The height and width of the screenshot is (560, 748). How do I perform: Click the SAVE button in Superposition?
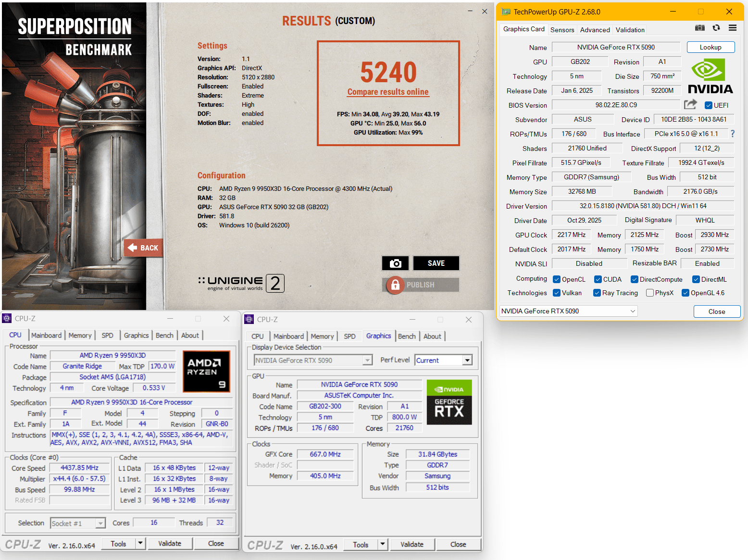[x=436, y=263]
